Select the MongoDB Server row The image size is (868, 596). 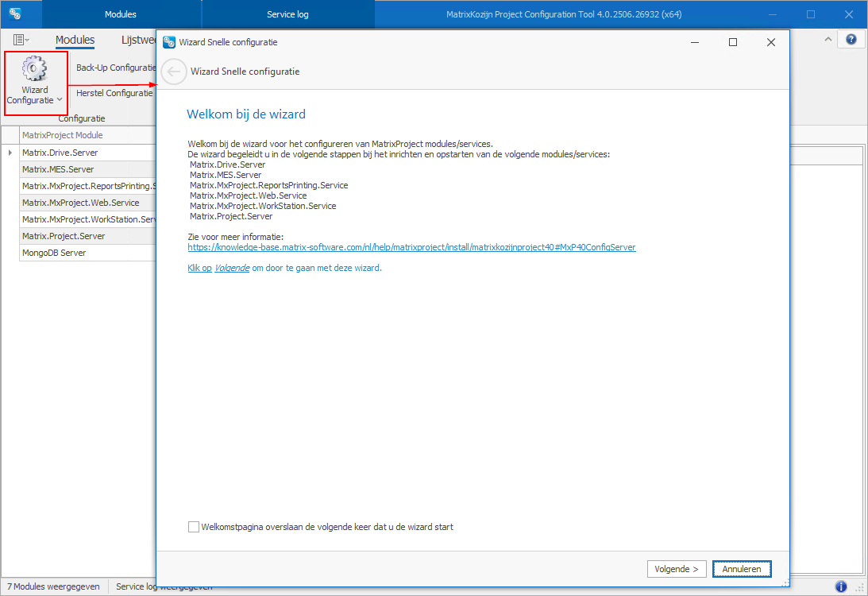[x=54, y=253]
